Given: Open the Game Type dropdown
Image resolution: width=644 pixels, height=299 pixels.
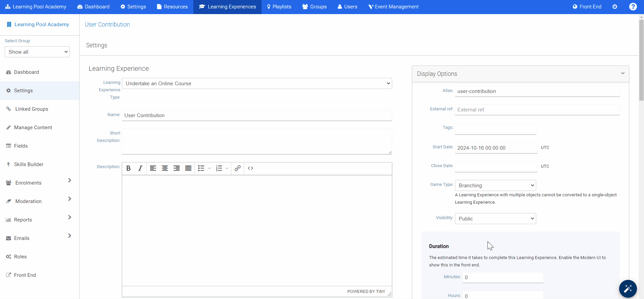Looking at the screenshot, I should point(495,186).
